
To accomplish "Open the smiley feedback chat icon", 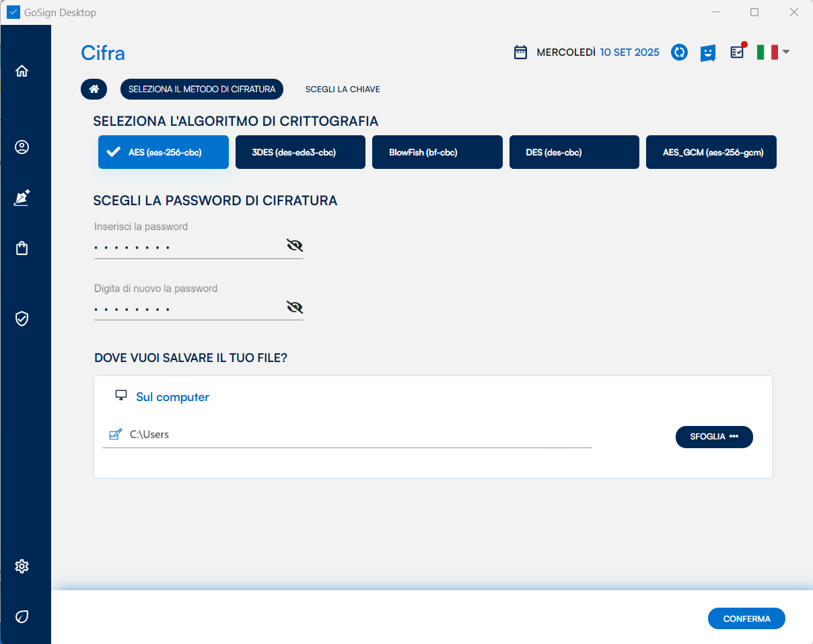I will [707, 52].
